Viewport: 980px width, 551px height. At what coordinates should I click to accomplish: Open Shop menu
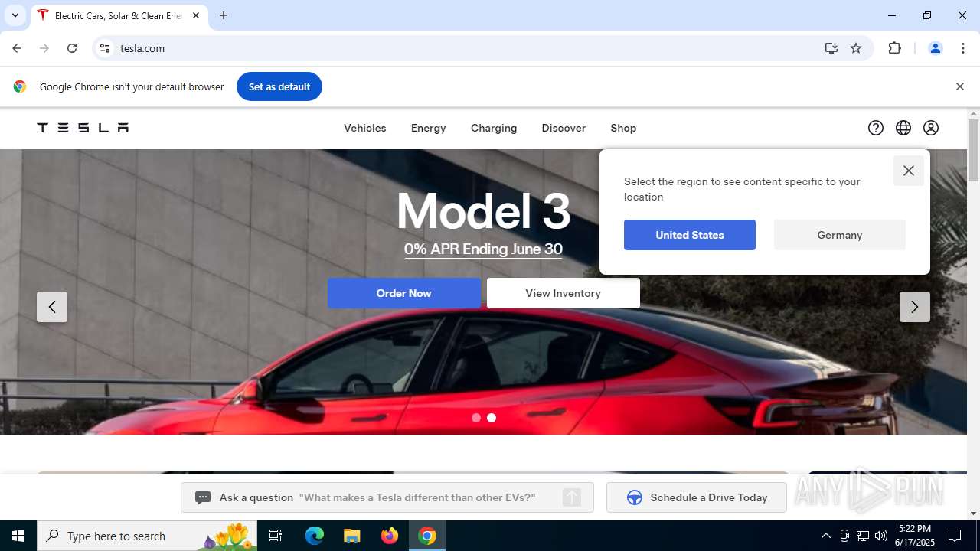[623, 128]
